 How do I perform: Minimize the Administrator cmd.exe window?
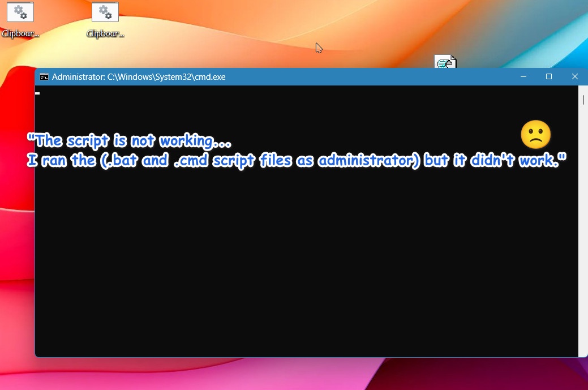pos(523,76)
